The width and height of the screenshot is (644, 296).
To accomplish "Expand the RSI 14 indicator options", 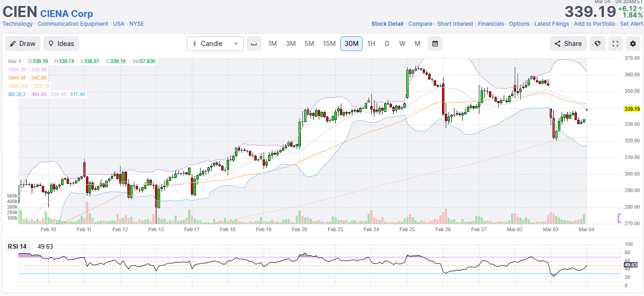I will coord(17,246).
